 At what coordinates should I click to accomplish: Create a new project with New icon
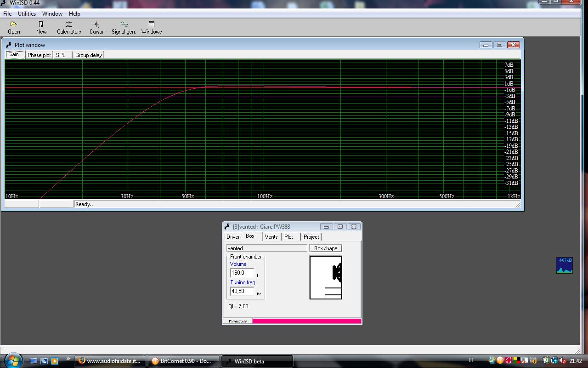point(41,27)
